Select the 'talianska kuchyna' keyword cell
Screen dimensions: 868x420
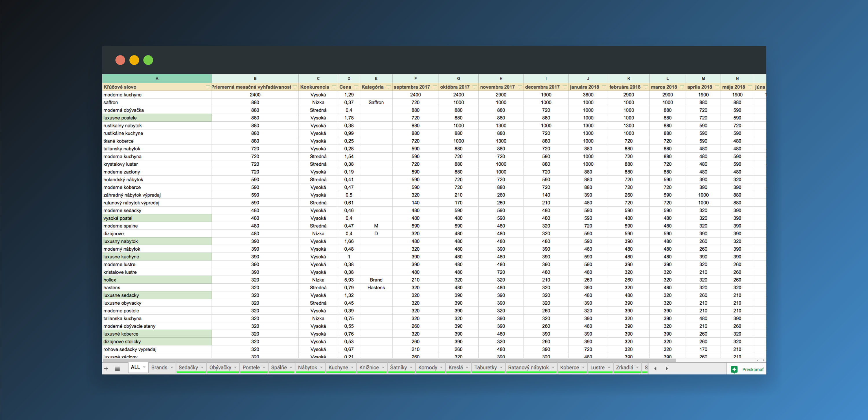tap(157, 318)
